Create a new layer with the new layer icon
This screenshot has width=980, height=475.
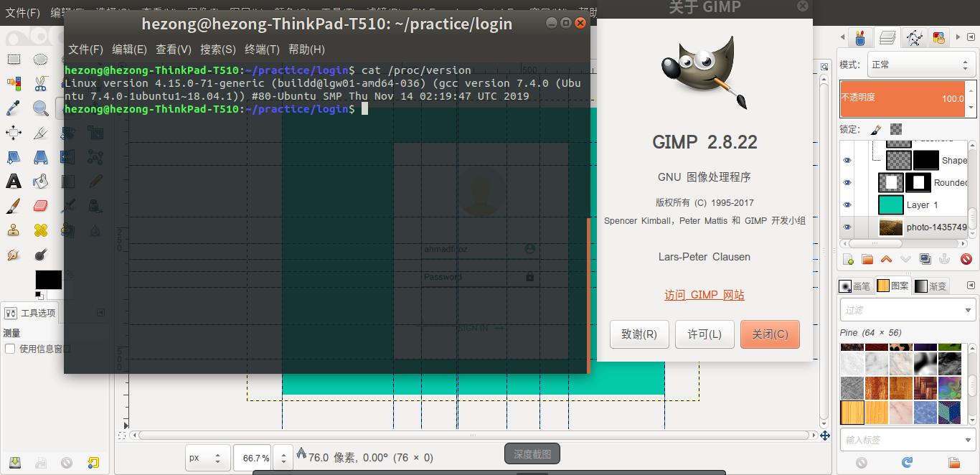849,259
